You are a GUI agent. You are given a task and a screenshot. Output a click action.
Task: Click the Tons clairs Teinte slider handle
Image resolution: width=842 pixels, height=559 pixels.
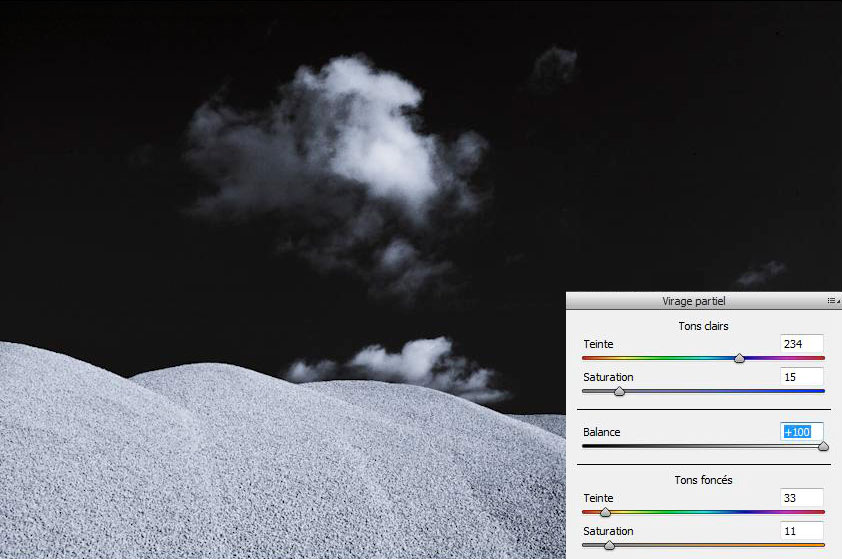(739, 358)
